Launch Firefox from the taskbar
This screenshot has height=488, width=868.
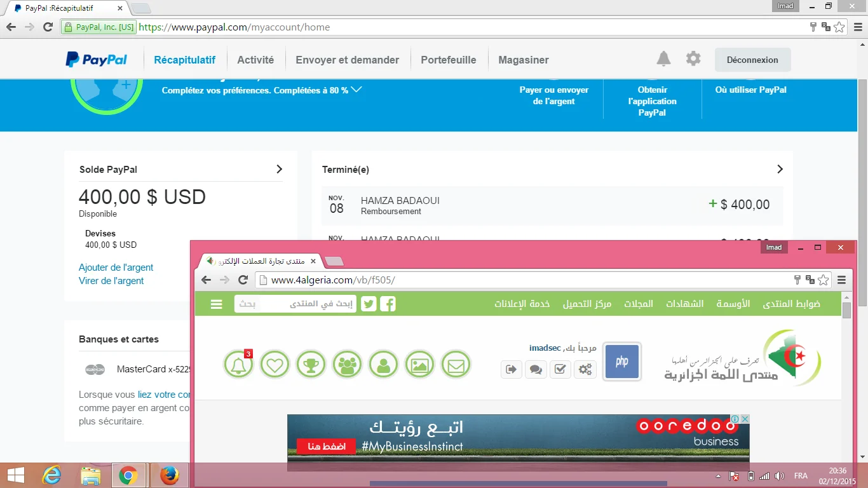(x=169, y=475)
